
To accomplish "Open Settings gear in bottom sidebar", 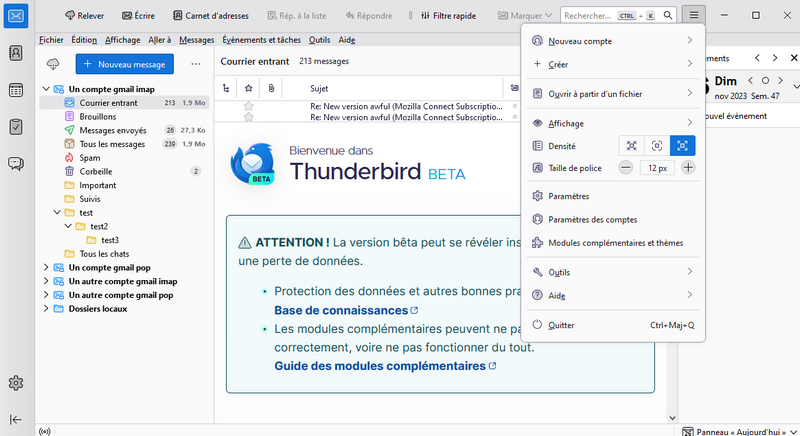I will point(16,383).
